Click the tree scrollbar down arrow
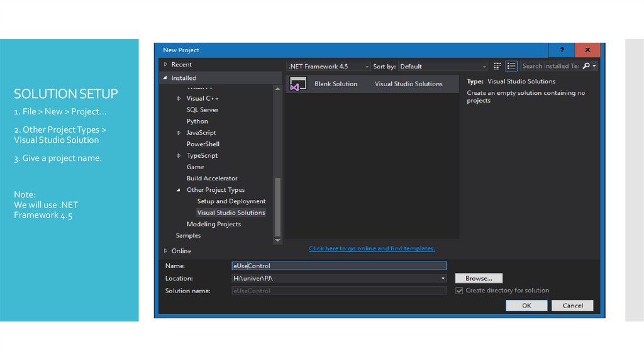 point(277,241)
